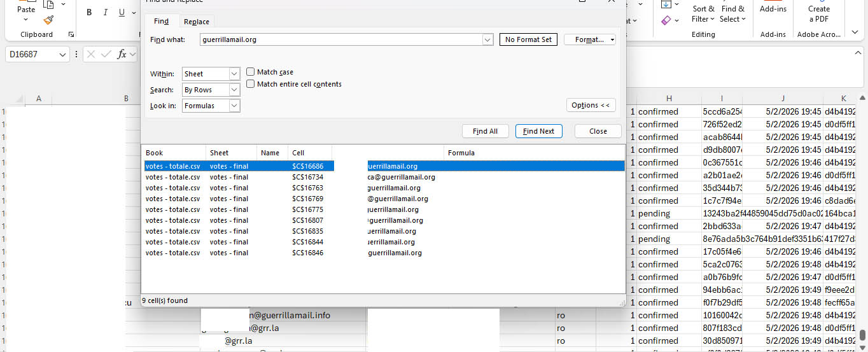
Task: Switch to the Replace tab
Action: [197, 22]
